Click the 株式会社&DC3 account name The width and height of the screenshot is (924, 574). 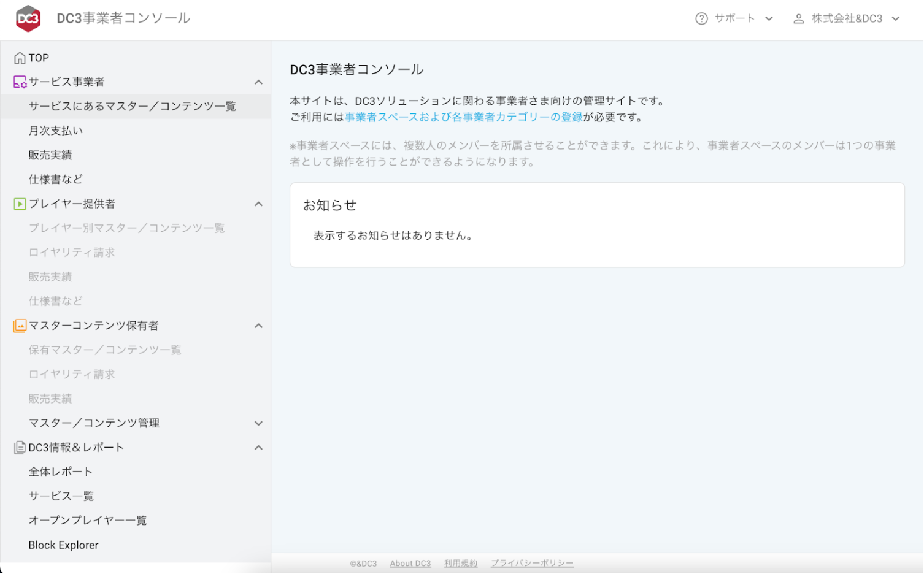coord(847,19)
